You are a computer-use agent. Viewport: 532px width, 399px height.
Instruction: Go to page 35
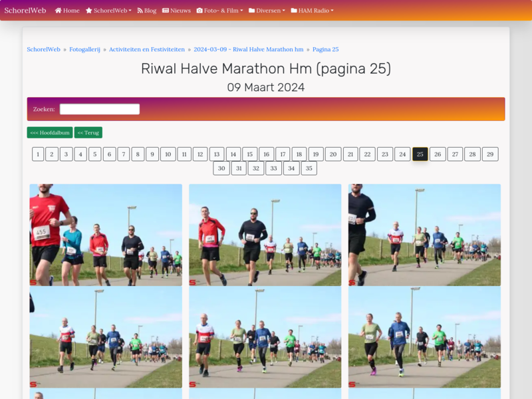pos(309,168)
